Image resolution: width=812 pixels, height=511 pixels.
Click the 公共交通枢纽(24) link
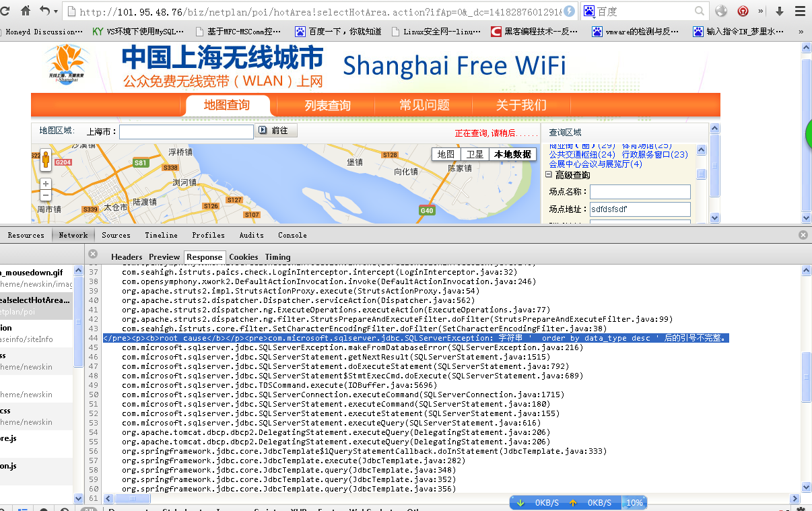pos(582,155)
